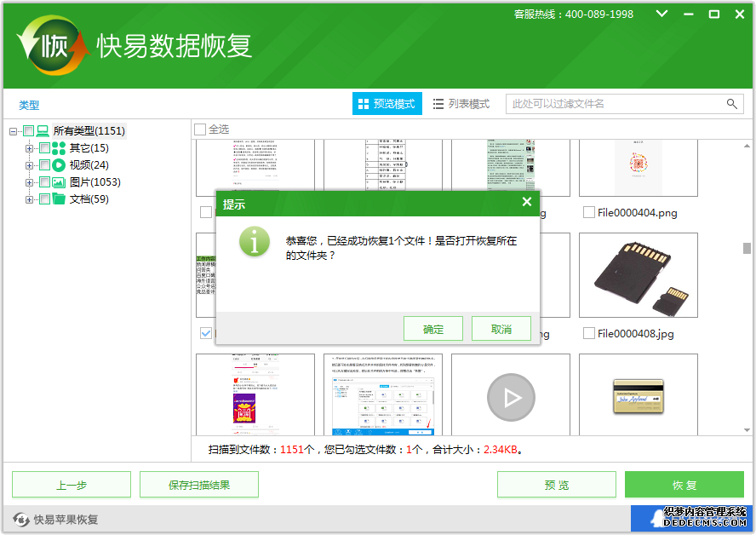
Task: Close the 提示 dialog with X
Action: point(527,202)
